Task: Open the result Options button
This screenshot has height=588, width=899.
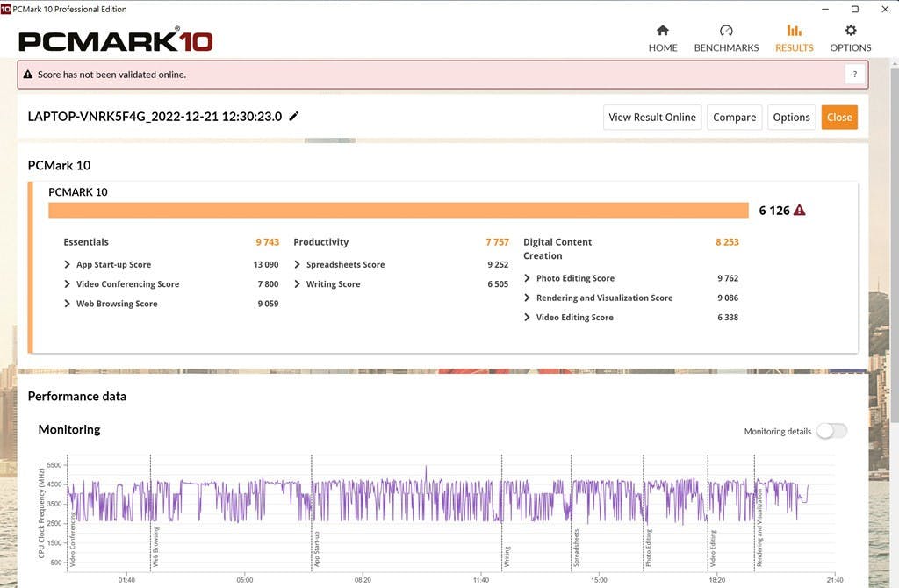Action: [791, 118]
